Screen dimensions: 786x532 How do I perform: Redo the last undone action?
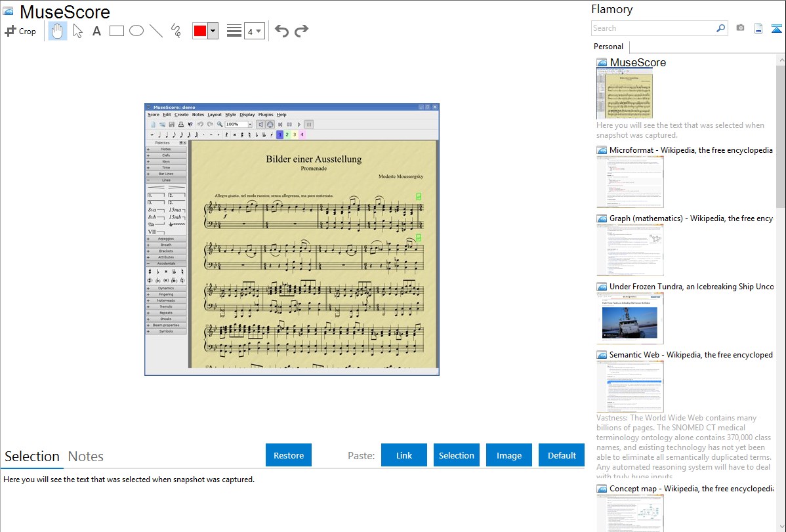coord(301,31)
